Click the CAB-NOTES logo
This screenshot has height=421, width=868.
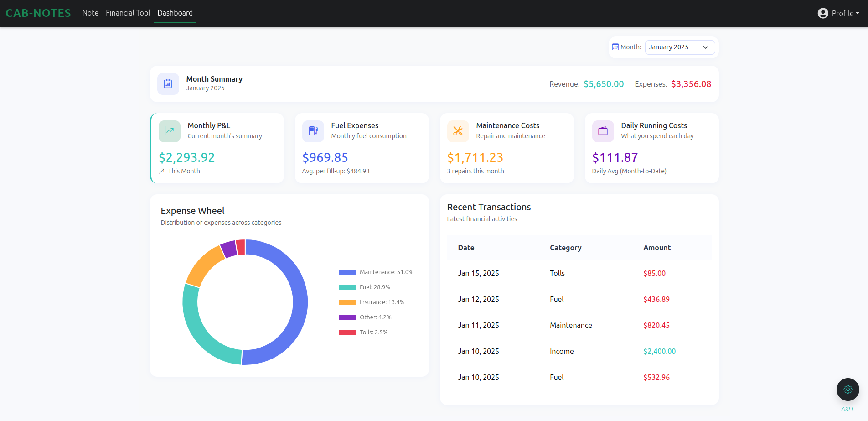coord(38,13)
